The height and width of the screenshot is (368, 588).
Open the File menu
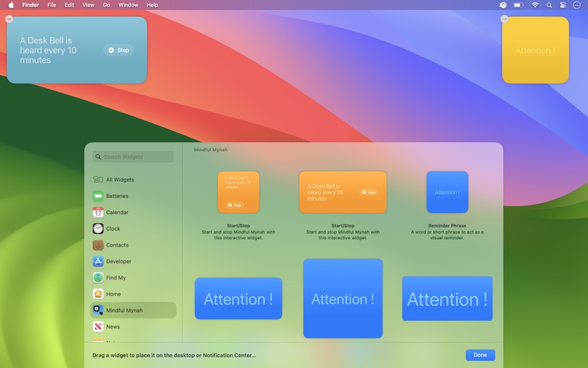click(x=51, y=5)
